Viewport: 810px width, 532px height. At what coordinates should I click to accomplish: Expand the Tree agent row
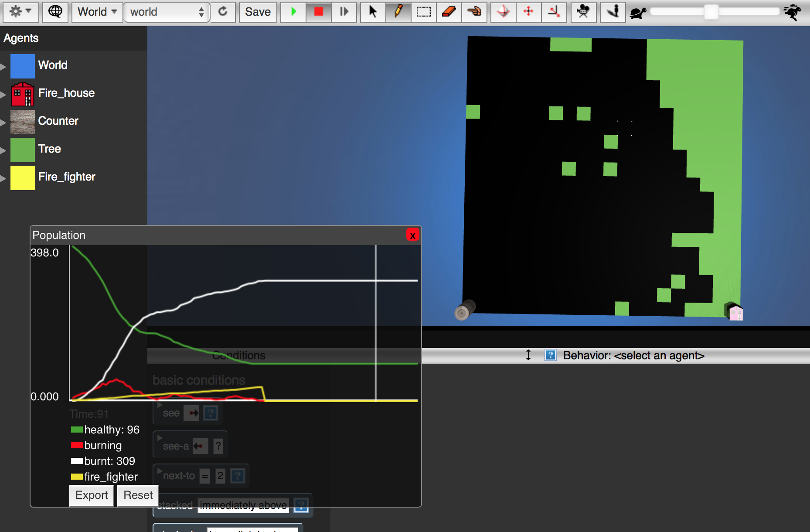(3, 150)
